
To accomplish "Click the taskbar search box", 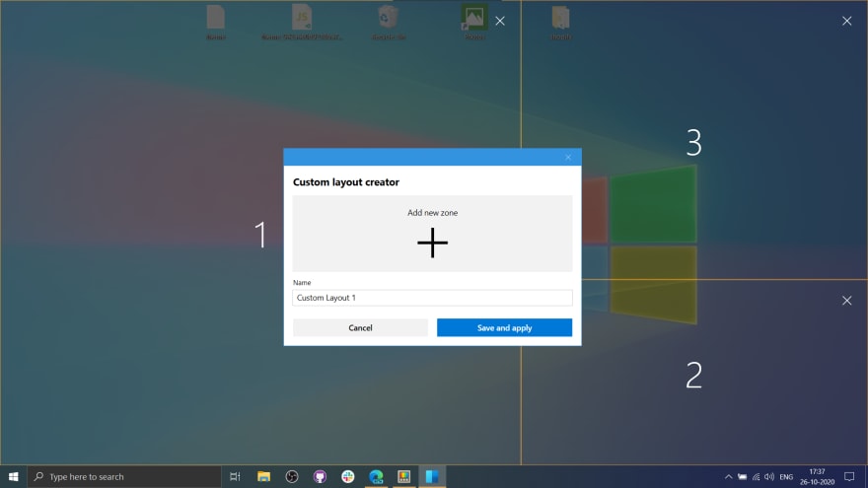I will (124, 476).
